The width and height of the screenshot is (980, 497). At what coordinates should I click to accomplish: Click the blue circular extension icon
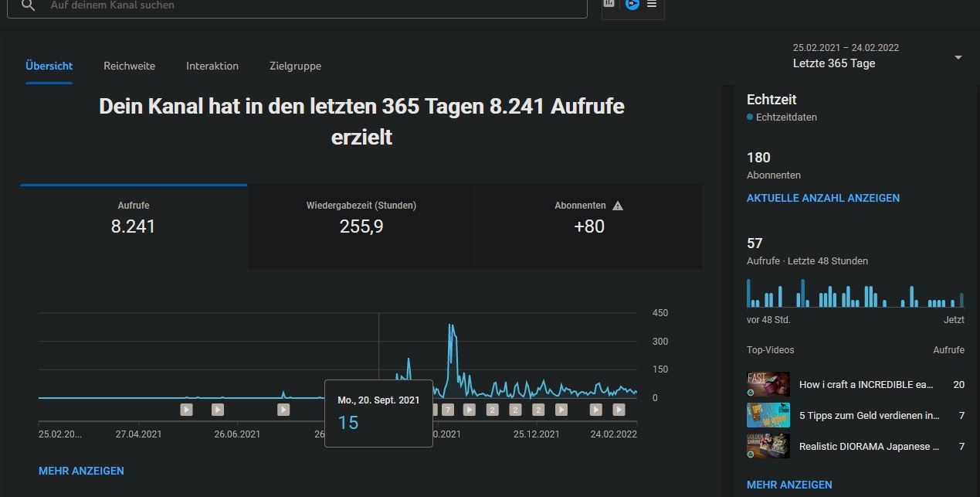coord(632,4)
